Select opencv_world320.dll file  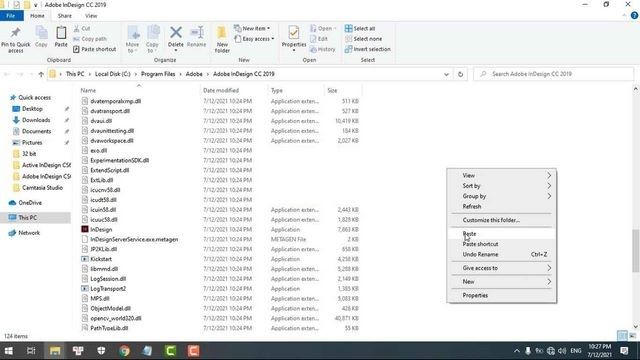pos(116,318)
